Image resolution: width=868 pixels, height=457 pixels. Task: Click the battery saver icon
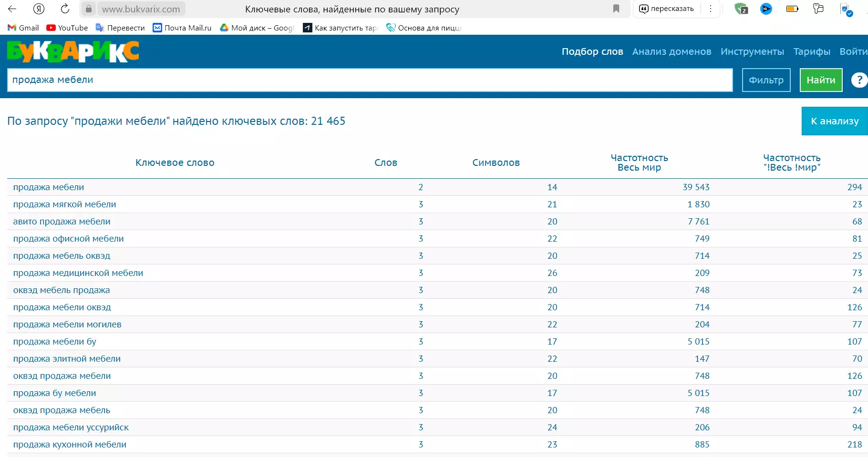click(x=792, y=9)
